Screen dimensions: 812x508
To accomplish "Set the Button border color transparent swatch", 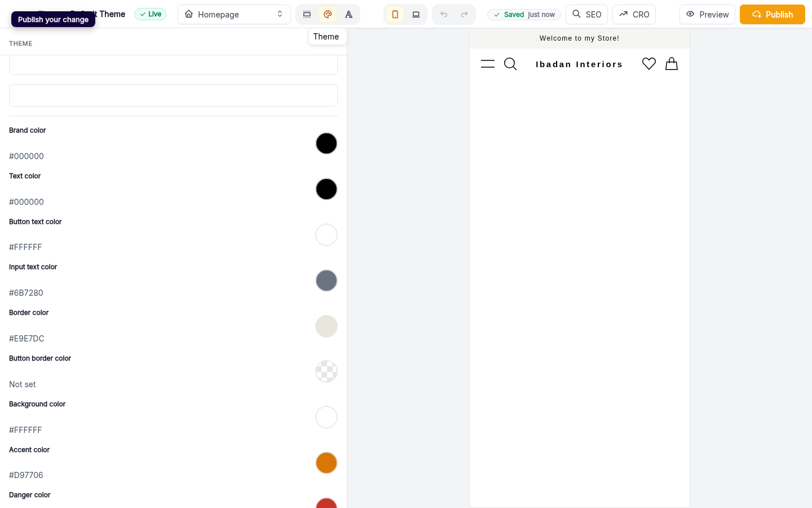I will pos(326,371).
